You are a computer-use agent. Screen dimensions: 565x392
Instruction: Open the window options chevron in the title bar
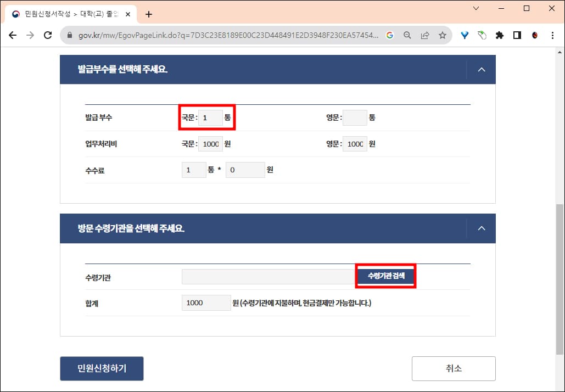[476, 8]
